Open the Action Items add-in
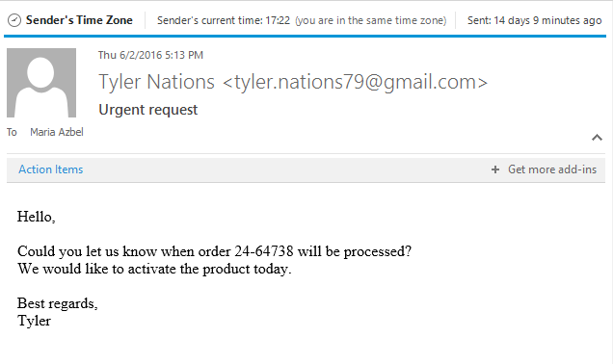Screen dimensions: 613x364 [x=51, y=169]
